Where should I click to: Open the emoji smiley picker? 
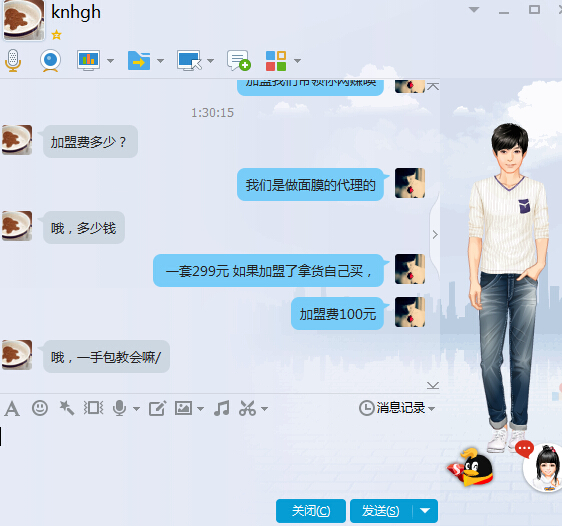(x=40, y=408)
